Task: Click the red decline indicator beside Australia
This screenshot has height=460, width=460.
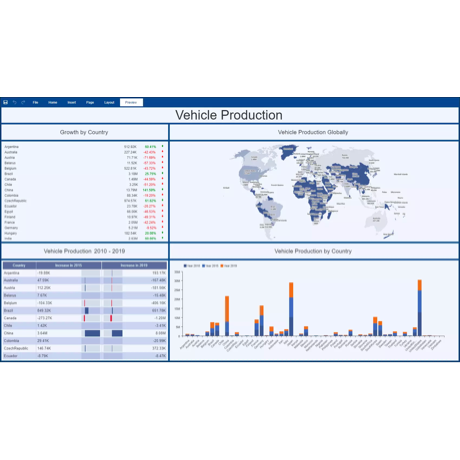Action: click(162, 152)
